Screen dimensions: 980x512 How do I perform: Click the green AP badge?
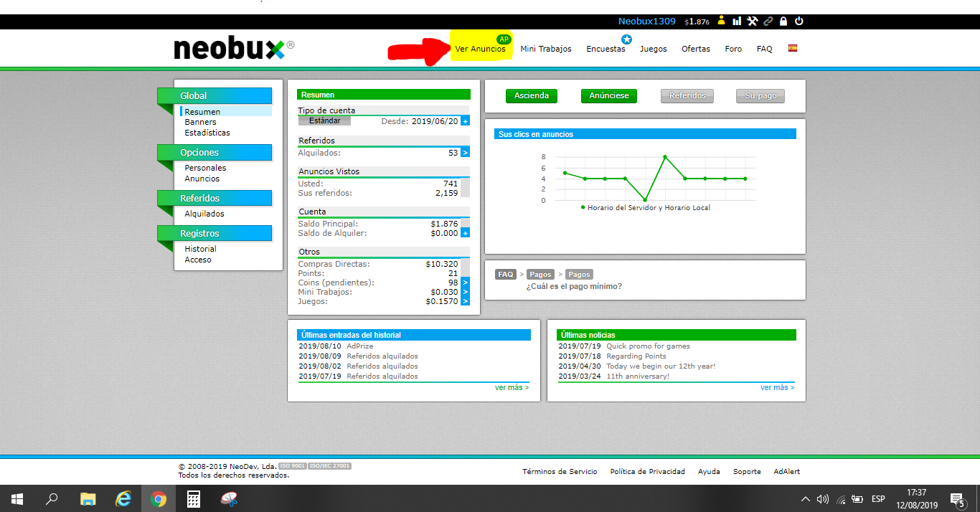coord(504,39)
